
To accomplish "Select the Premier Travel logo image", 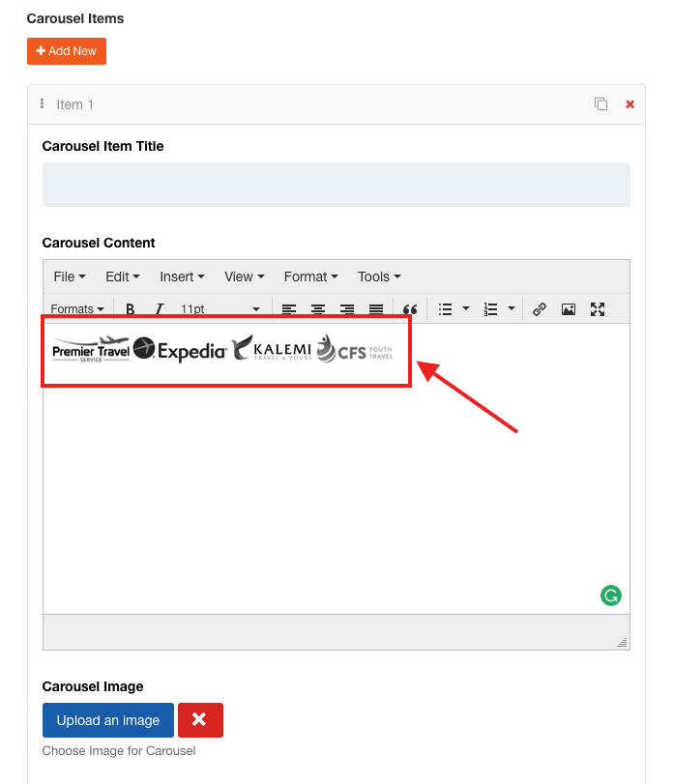I will [91, 350].
